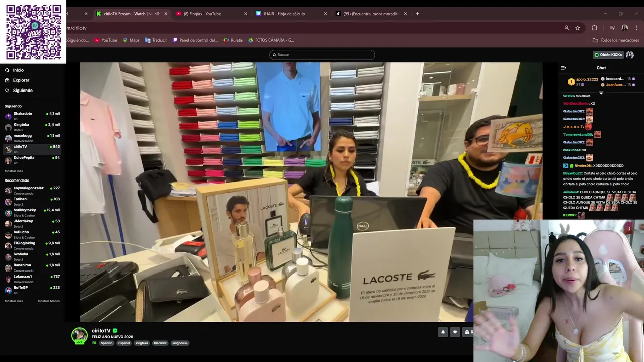This screenshot has width=644, height=362.
Task: Click the ciriloTV channel name
Action: pyautogui.click(x=101, y=331)
